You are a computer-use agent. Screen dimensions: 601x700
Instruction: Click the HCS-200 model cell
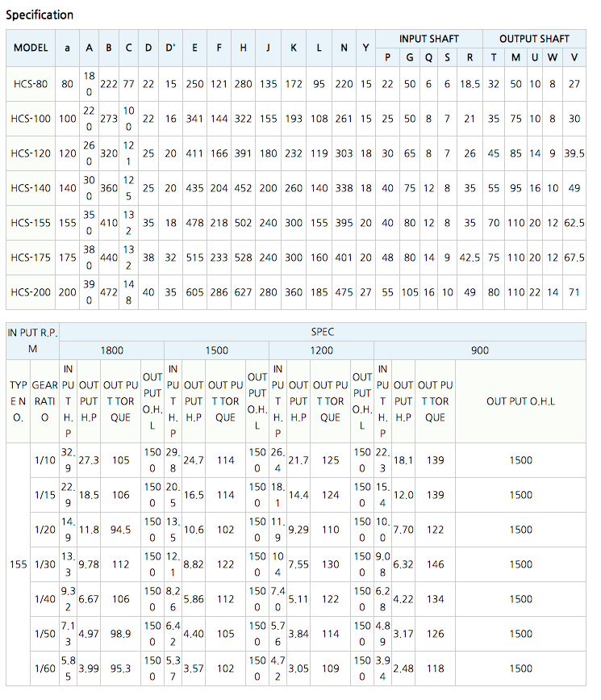click(31, 292)
